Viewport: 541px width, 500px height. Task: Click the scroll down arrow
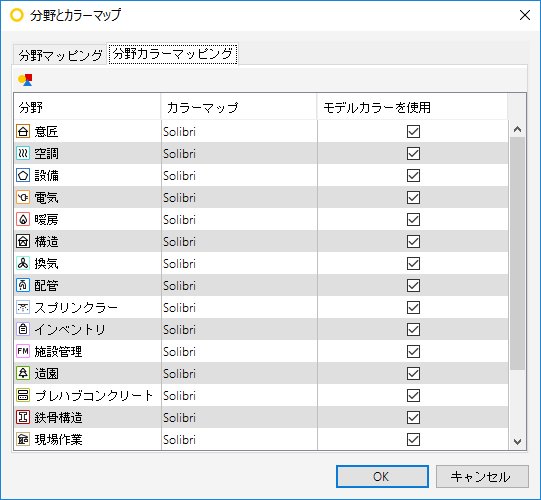pos(517,441)
